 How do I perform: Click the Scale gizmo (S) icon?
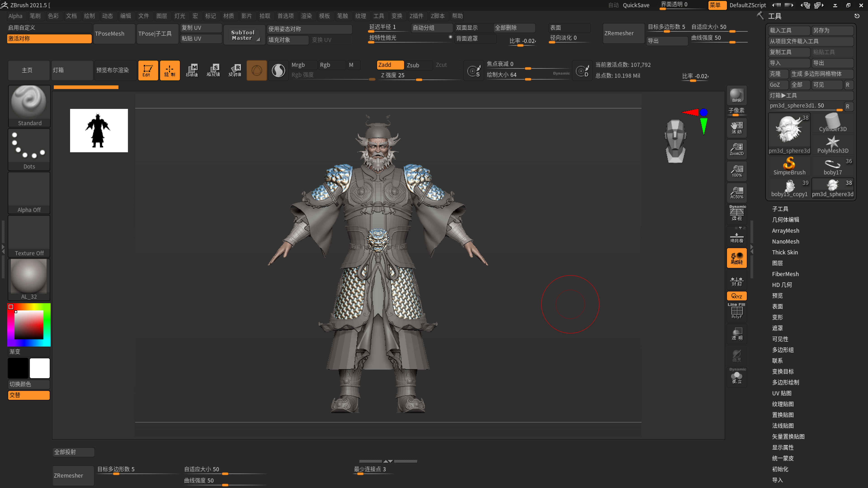coord(213,70)
